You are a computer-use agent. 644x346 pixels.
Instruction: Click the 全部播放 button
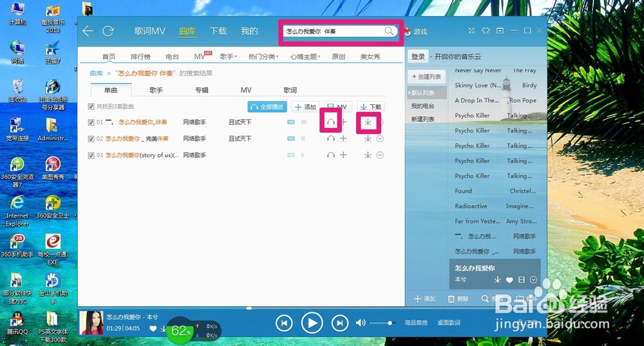pyautogui.click(x=267, y=107)
